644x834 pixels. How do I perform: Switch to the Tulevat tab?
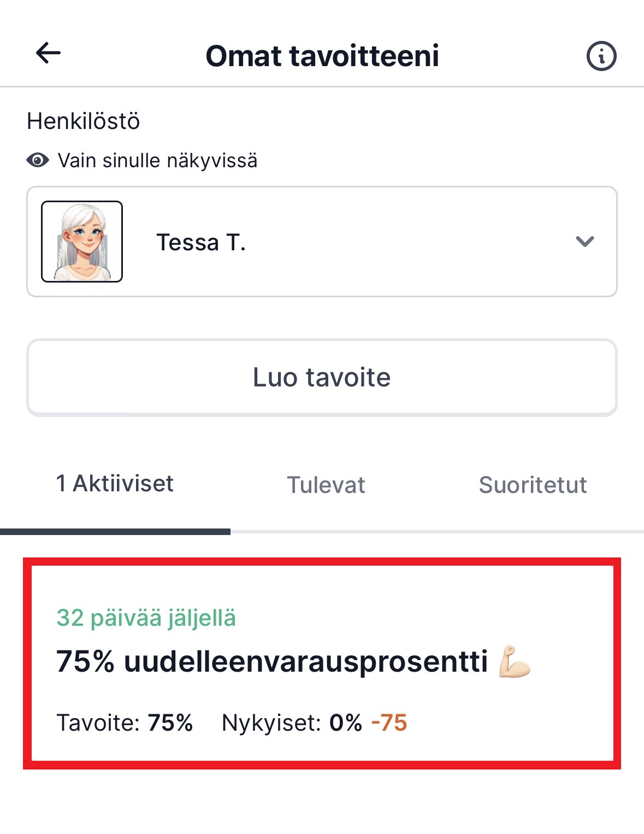point(327,485)
